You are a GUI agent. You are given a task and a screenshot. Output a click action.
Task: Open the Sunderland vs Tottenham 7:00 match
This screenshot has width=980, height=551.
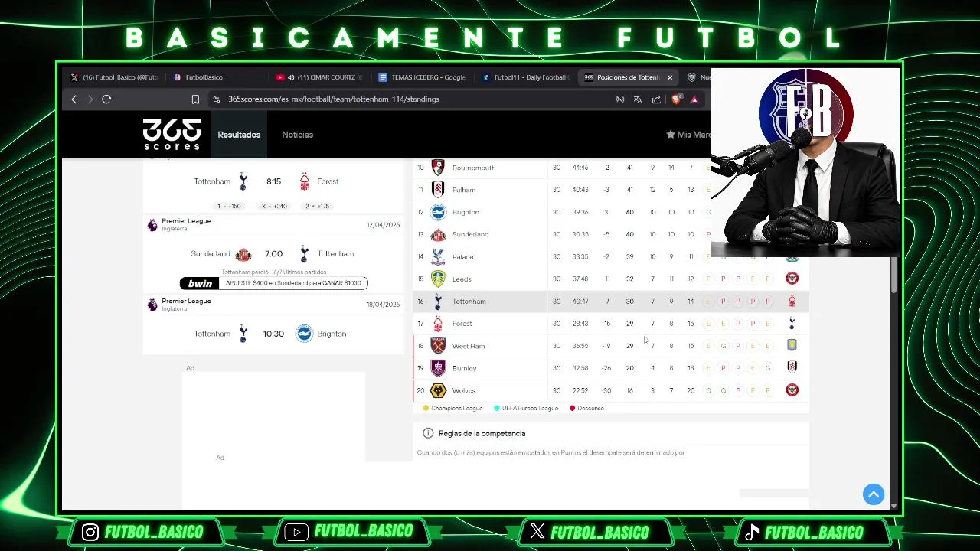273,254
